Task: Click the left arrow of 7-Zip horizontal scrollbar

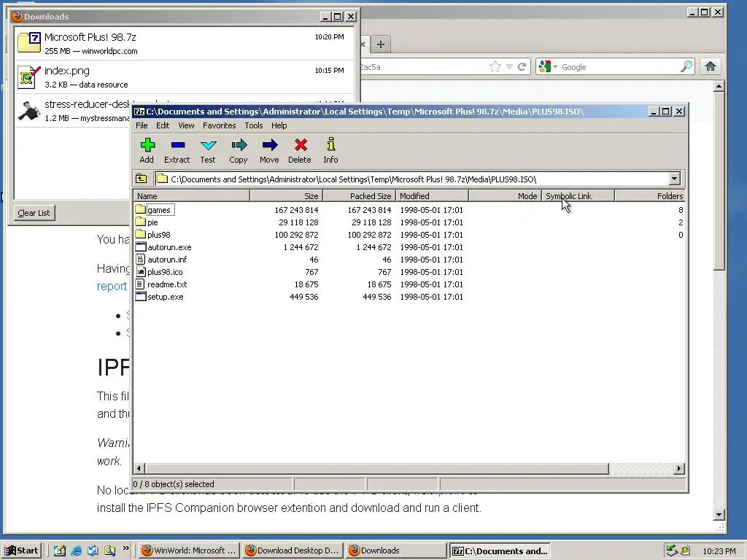Action: pos(139,469)
